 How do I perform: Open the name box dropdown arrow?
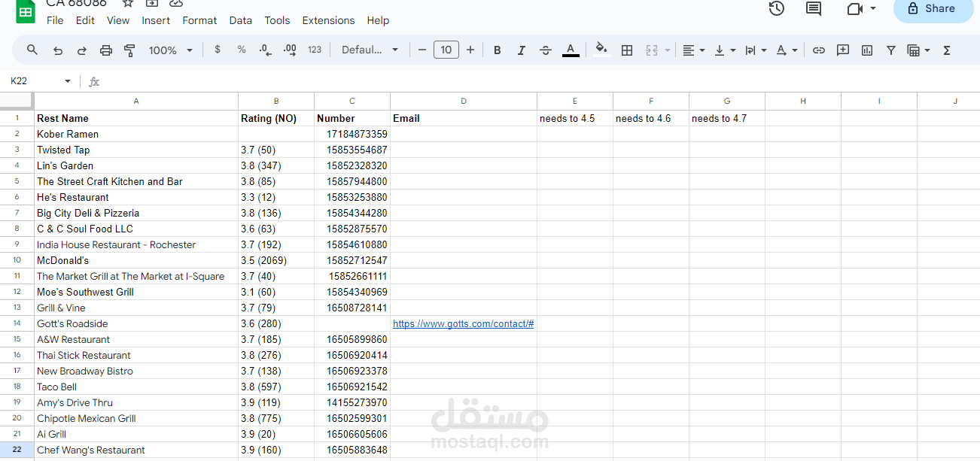(x=68, y=81)
